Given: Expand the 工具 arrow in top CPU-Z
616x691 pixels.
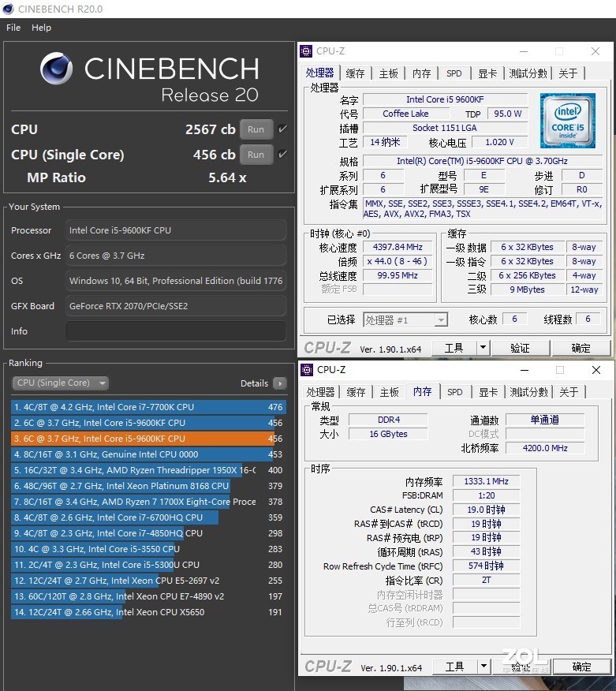Looking at the screenshot, I should click(483, 348).
